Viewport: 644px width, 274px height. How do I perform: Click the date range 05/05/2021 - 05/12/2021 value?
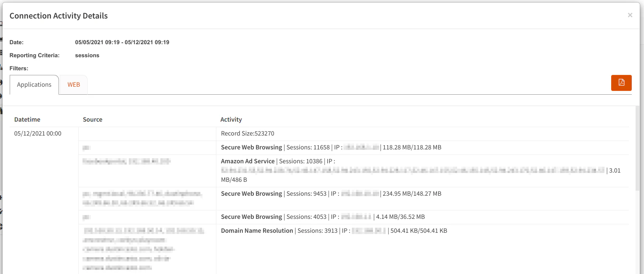(122, 43)
